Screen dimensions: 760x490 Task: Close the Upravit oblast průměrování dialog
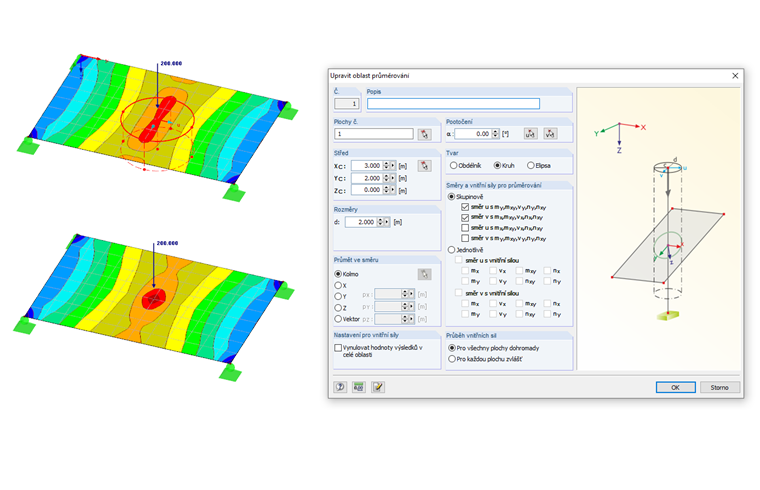(735, 76)
